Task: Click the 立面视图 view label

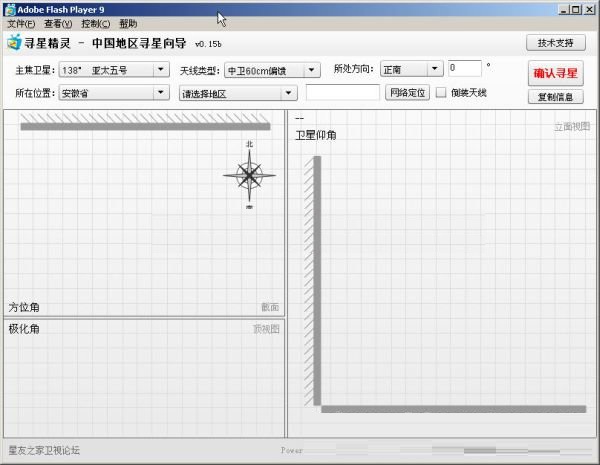Action: point(572,127)
